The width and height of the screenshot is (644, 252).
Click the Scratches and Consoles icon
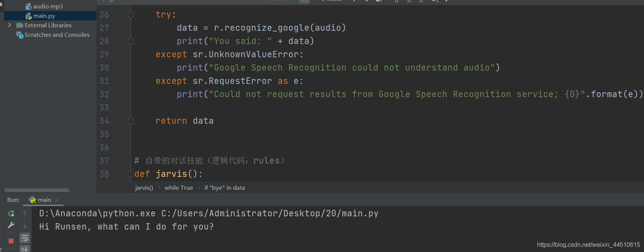pyautogui.click(x=20, y=35)
